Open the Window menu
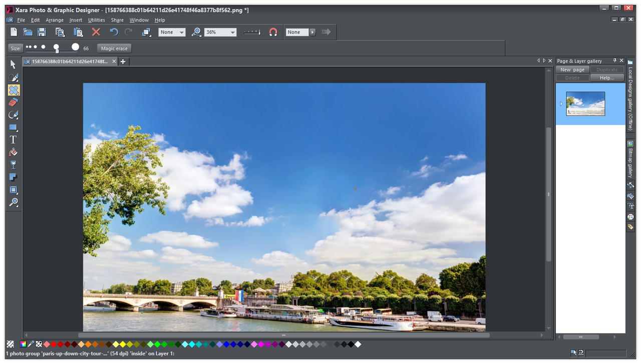 tap(139, 20)
